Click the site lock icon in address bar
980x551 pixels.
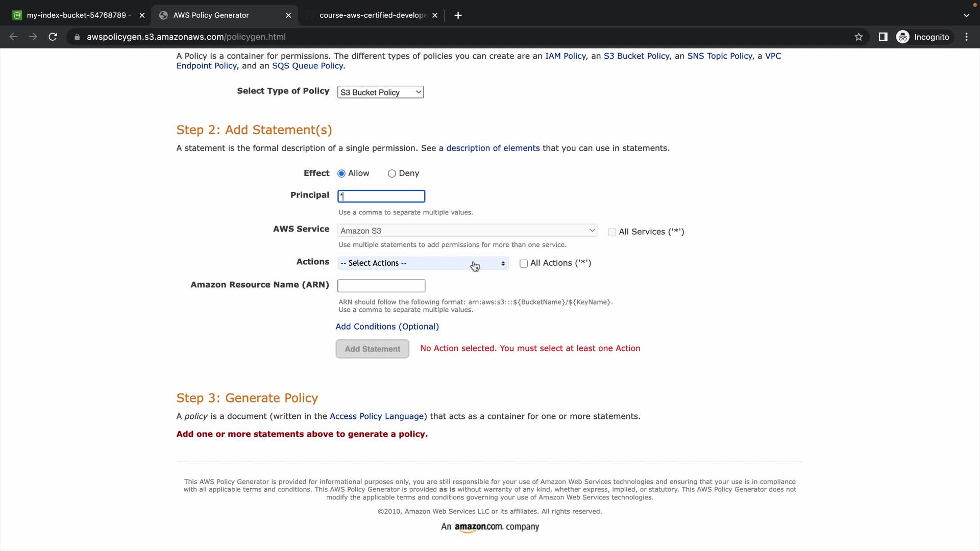(77, 37)
